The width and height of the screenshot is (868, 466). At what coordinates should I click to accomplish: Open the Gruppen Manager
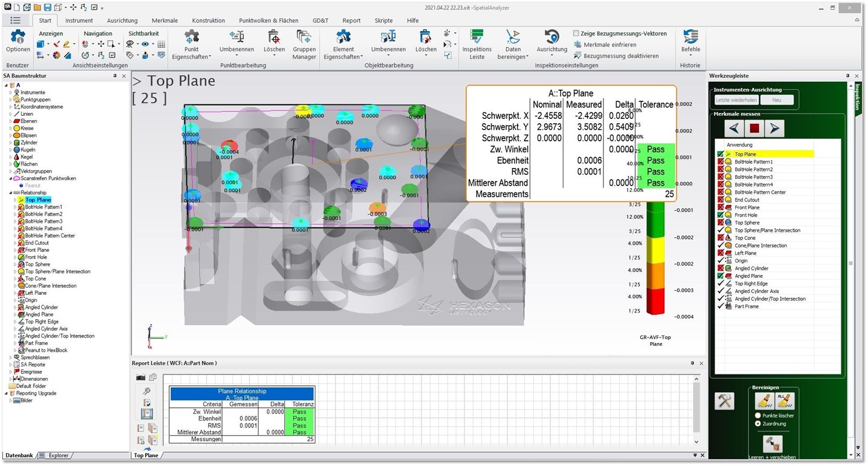click(x=304, y=44)
